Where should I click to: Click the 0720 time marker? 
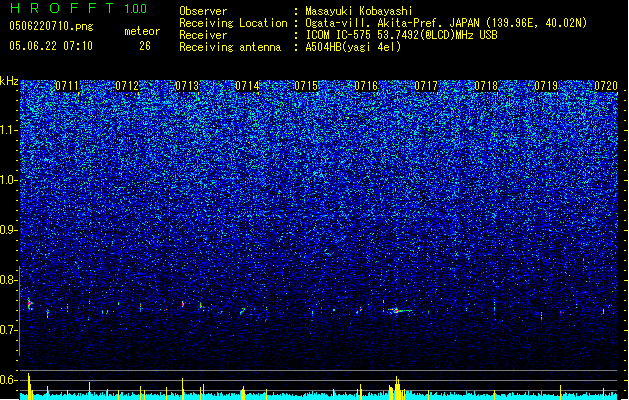click(606, 86)
